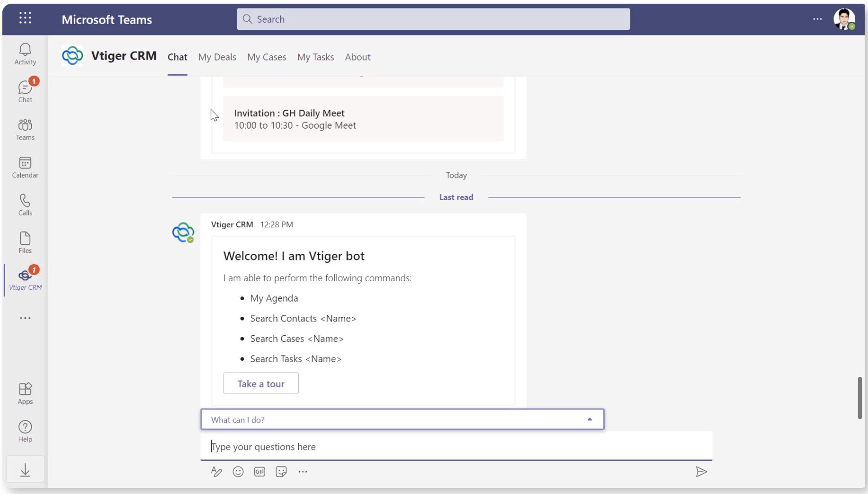The width and height of the screenshot is (868, 494).
Task: Click the Vtiger CRM sender name
Action: (x=232, y=225)
